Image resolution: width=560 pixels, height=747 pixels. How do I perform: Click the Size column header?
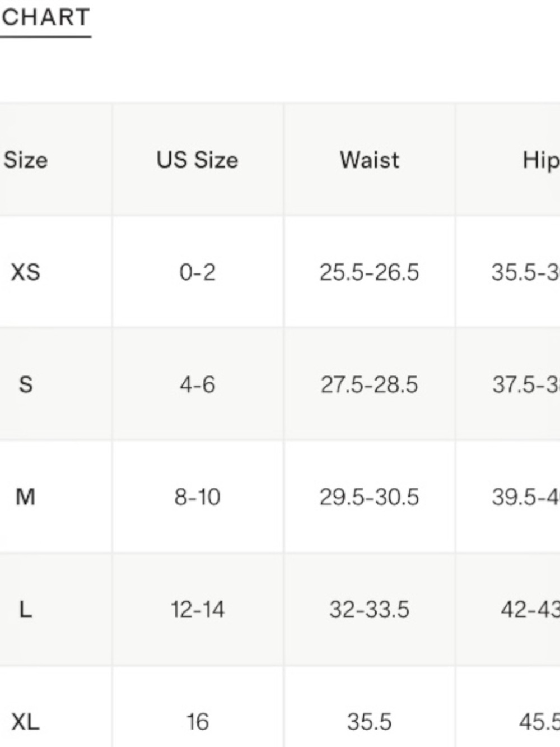click(x=26, y=160)
